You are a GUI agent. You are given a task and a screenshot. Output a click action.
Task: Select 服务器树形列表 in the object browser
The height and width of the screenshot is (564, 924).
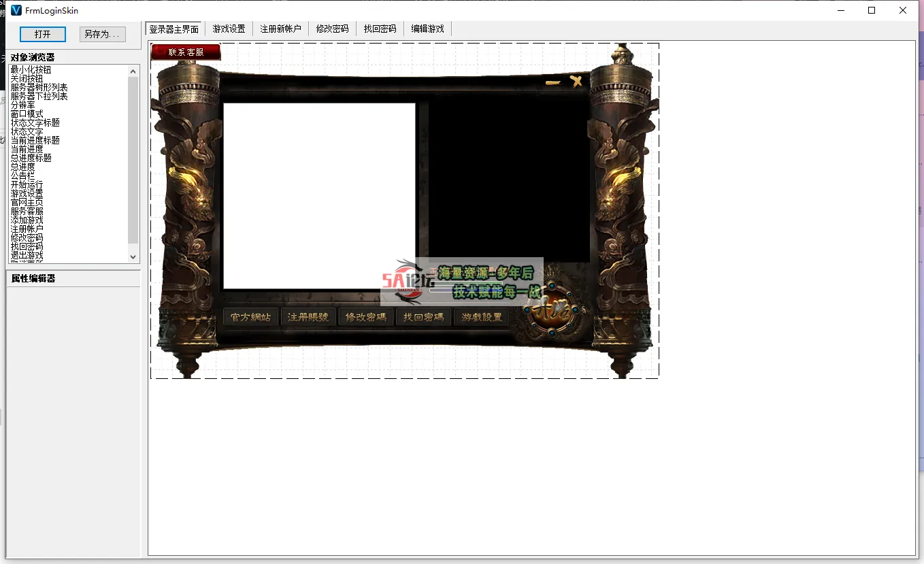pyautogui.click(x=38, y=87)
